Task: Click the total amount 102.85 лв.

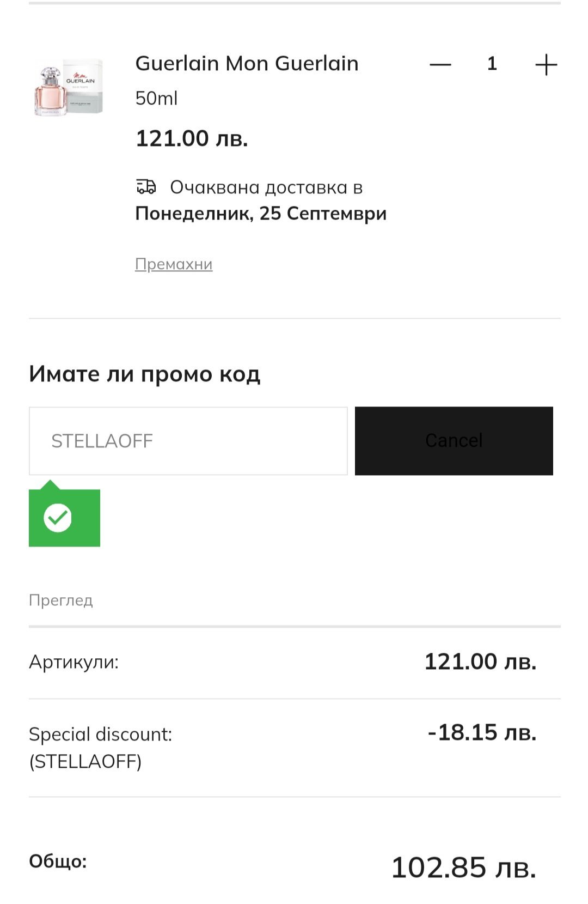Action: pos(463,867)
